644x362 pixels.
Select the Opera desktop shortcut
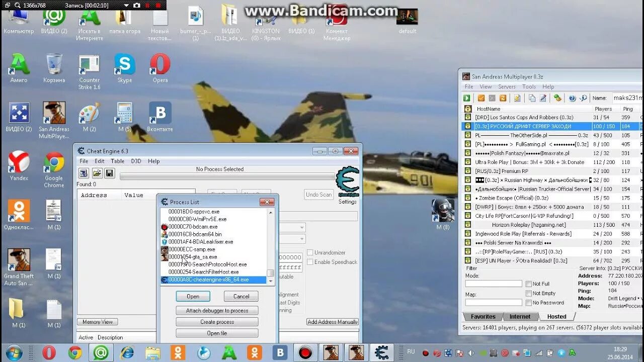160,69
